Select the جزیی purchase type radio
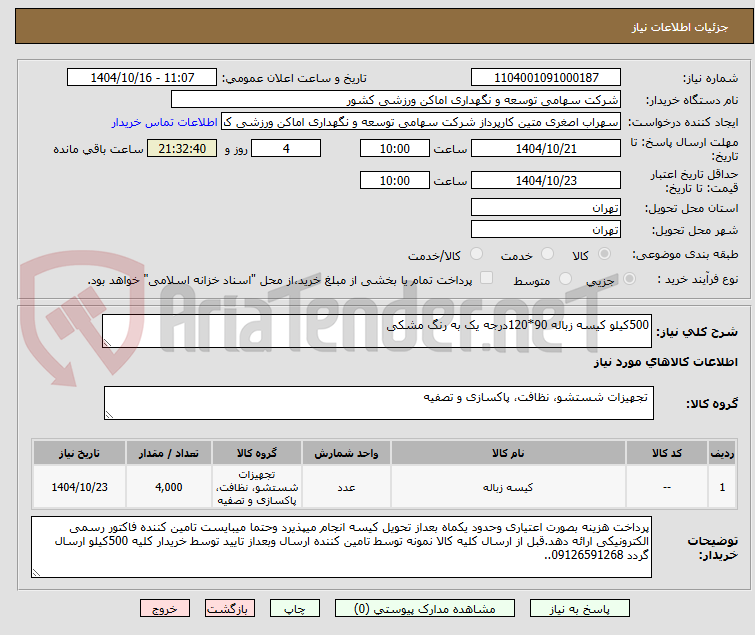 [629, 279]
